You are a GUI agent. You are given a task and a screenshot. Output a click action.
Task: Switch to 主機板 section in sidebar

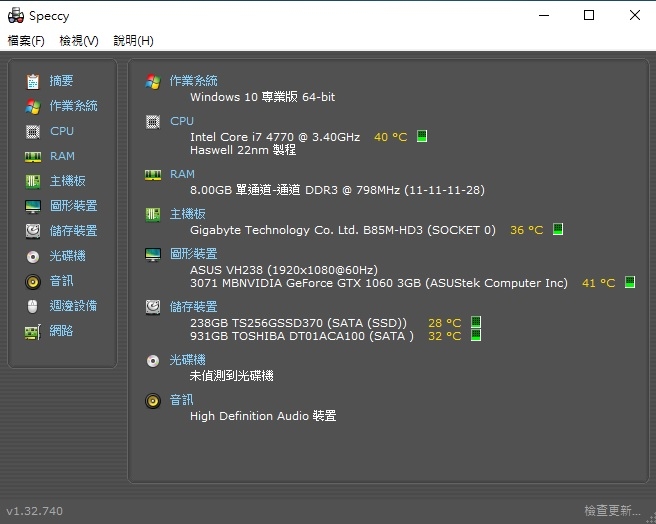tap(67, 181)
